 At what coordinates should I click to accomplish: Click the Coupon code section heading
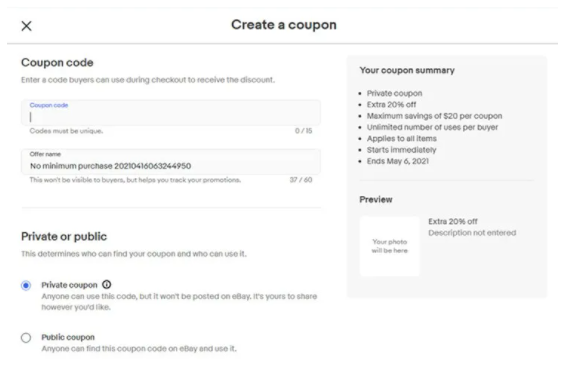click(57, 63)
